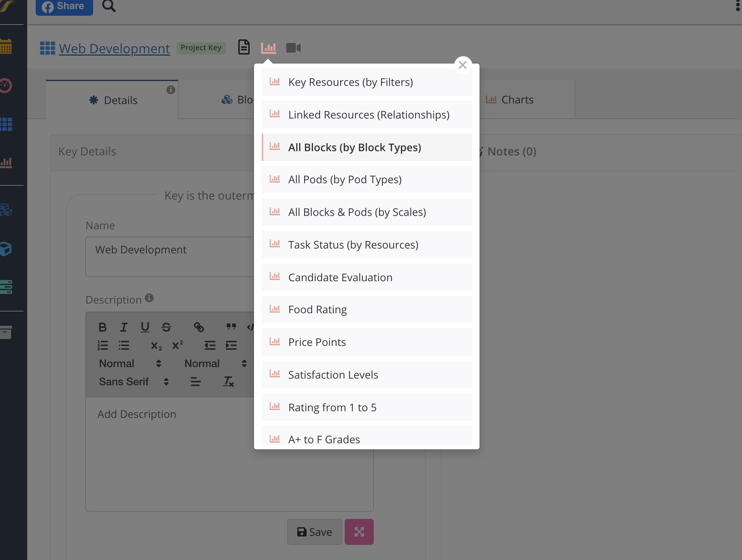
Task: Click the pink expand fullscreen button
Action: 359,532
